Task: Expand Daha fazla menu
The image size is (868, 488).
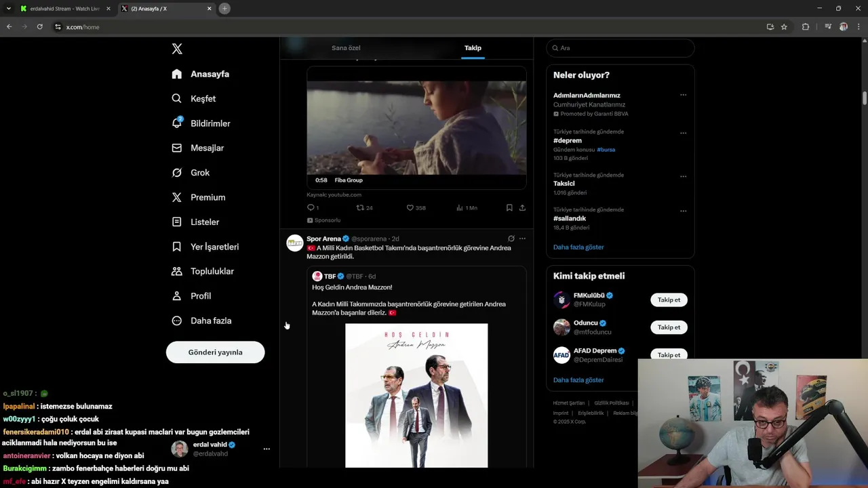Action: 202,321
